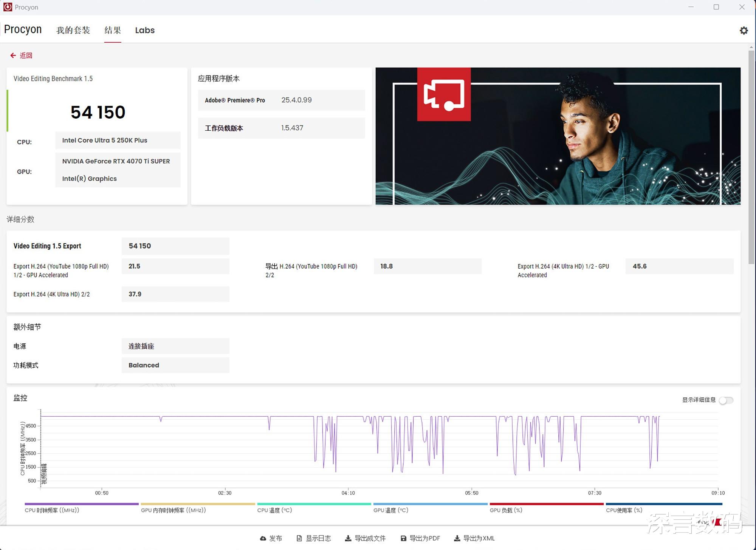Toggle the CPU 温度 legend series
This screenshot has width=756, height=550.
point(274,510)
